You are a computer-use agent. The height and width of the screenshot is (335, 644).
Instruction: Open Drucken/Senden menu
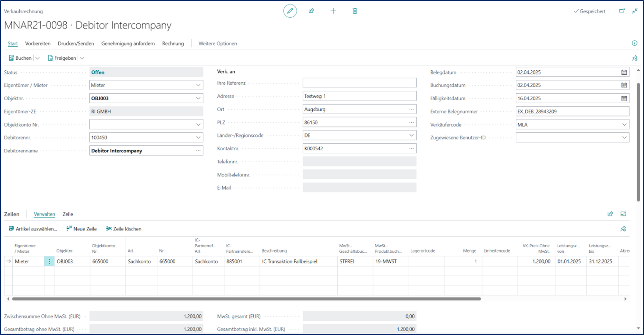pos(76,44)
